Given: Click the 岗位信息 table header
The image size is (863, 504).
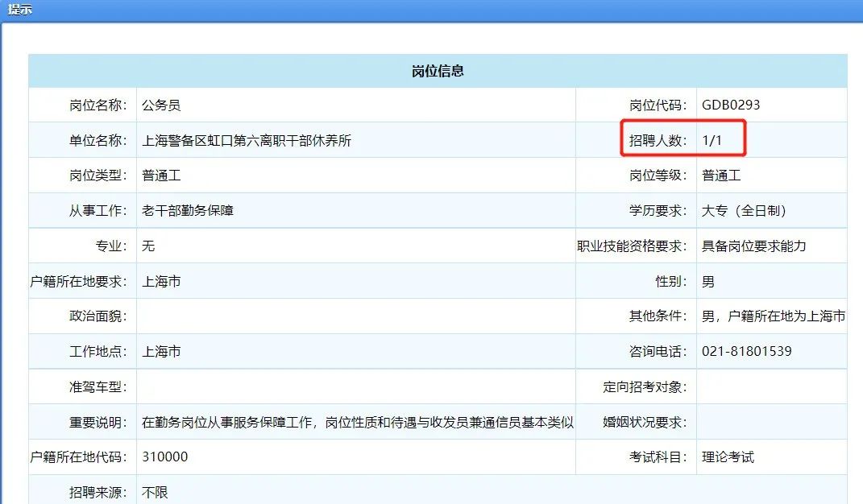Looking at the screenshot, I should [x=438, y=71].
